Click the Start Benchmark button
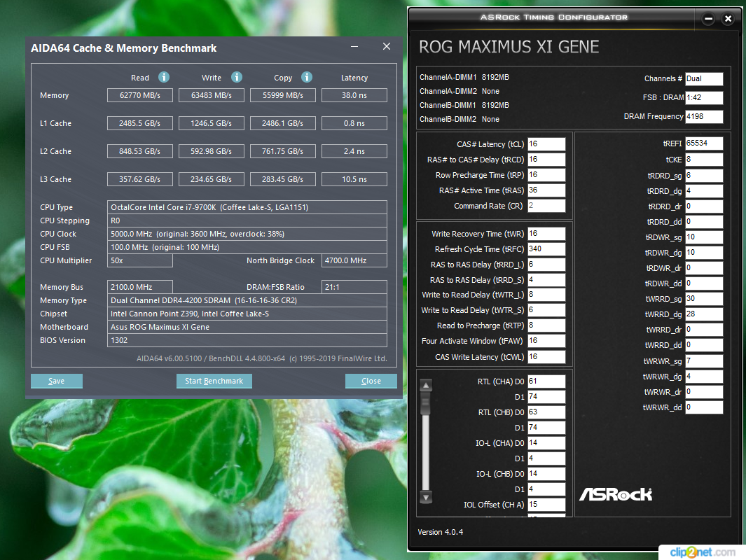The width and height of the screenshot is (746, 560). [x=214, y=381]
